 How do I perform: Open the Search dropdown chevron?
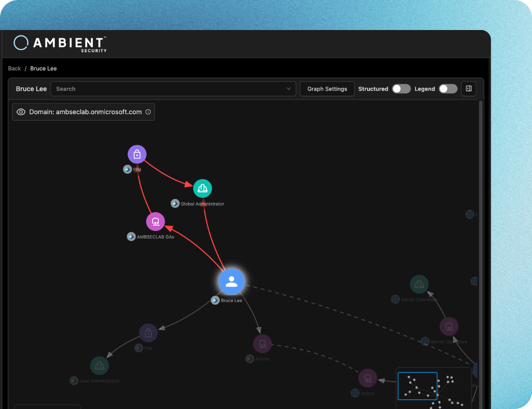pos(289,89)
